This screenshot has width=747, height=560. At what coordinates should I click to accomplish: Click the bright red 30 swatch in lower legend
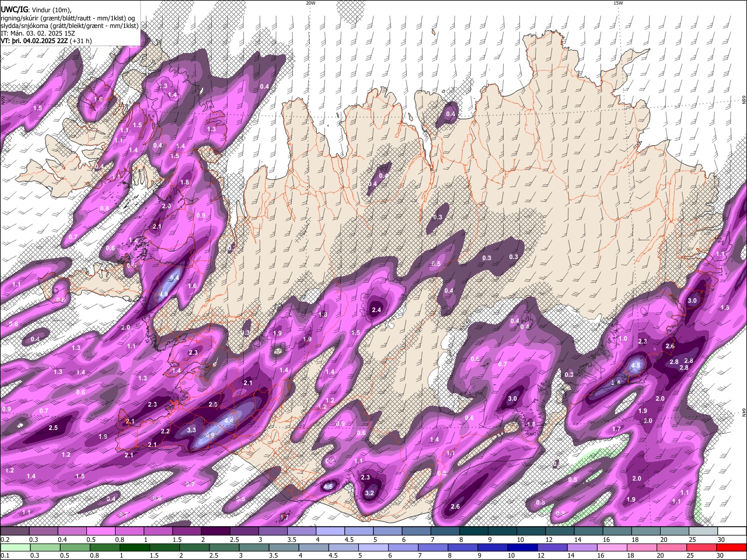(731, 547)
